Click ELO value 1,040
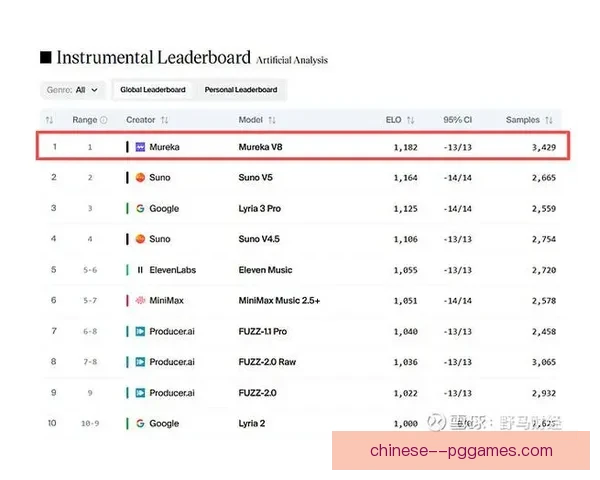The width and height of the screenshot is (600, 480). tap(406, 332)
